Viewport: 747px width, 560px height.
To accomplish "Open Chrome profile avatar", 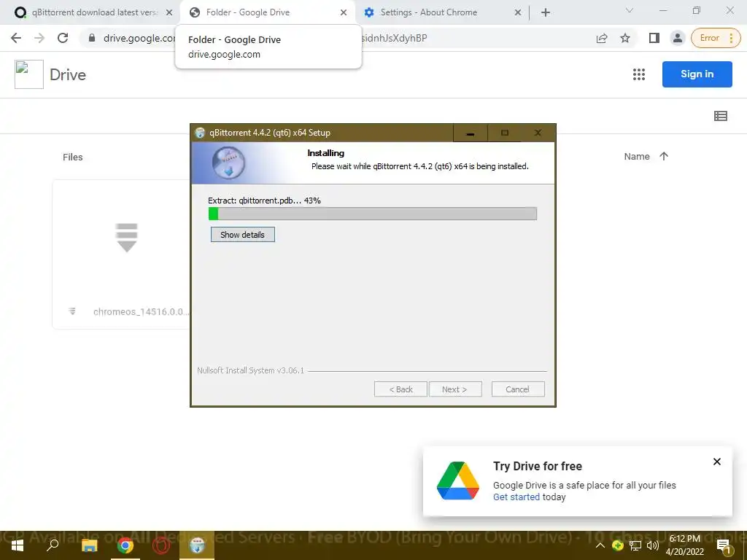I will [677, 38].
